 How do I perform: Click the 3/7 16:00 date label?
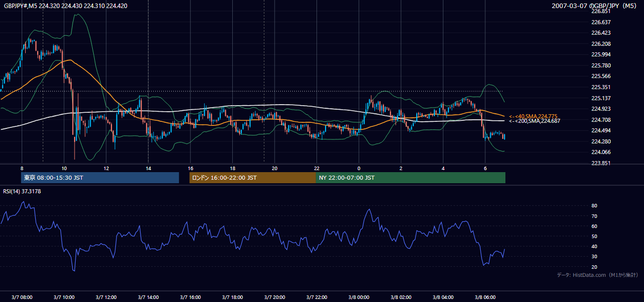(x=190, y=297)
